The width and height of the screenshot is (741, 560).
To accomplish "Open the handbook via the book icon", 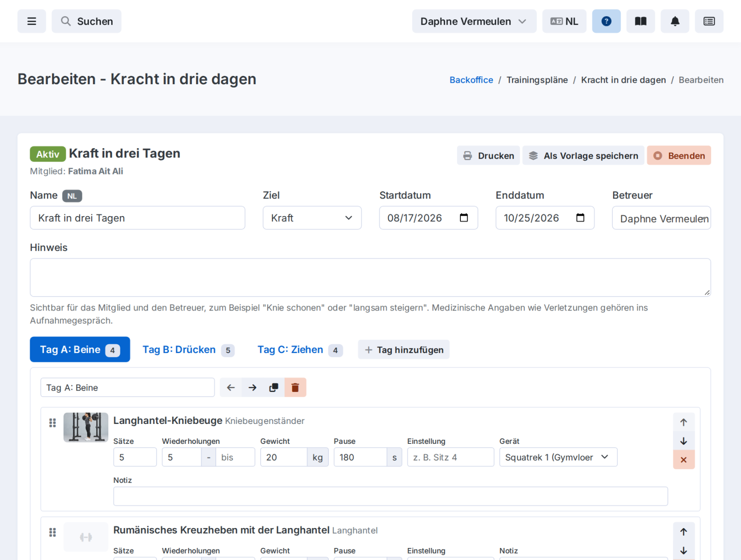I will coord(641,21).
